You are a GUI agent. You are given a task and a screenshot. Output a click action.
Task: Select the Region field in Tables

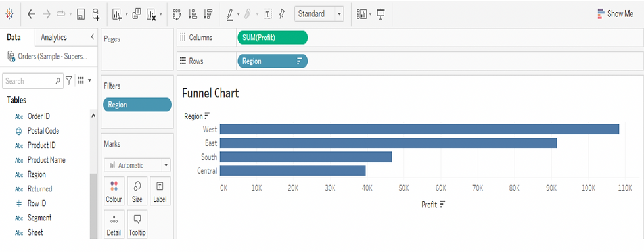pos(37,174)
